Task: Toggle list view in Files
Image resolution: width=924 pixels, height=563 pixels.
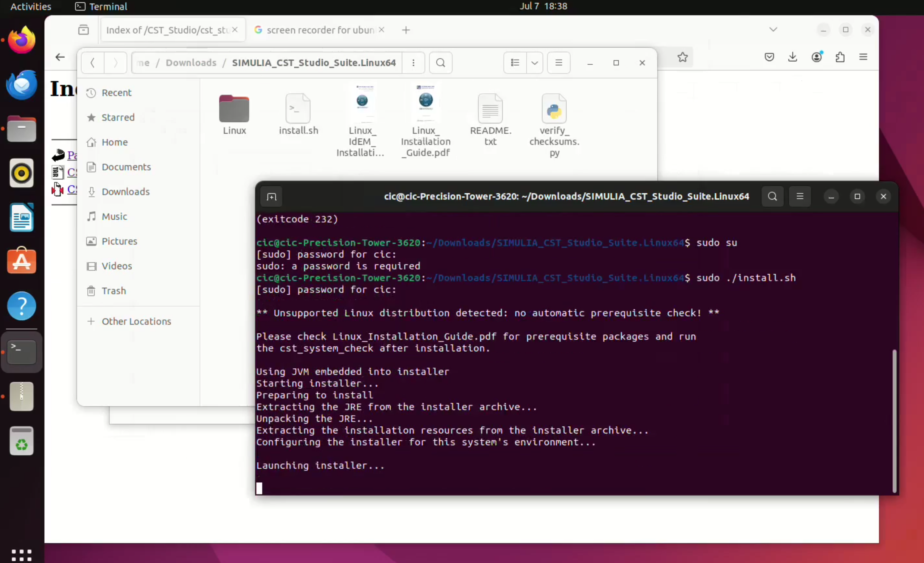Action: point(515,63)
